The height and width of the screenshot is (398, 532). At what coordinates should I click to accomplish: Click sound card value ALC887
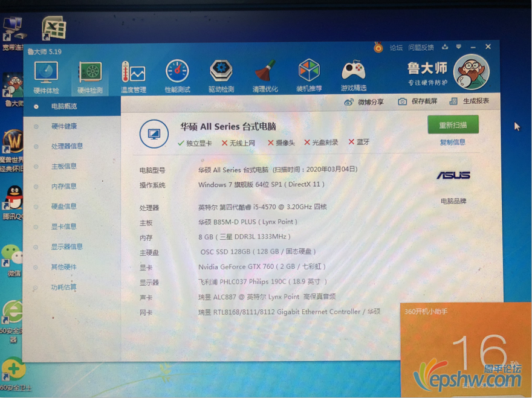(x=267, y=297)
